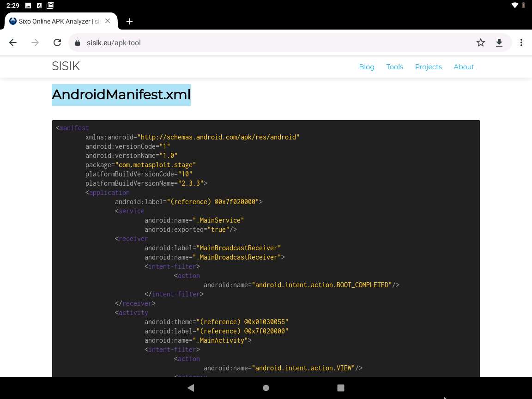Click inside the address bar
This screenshot has width=532, height=399.
185,42
